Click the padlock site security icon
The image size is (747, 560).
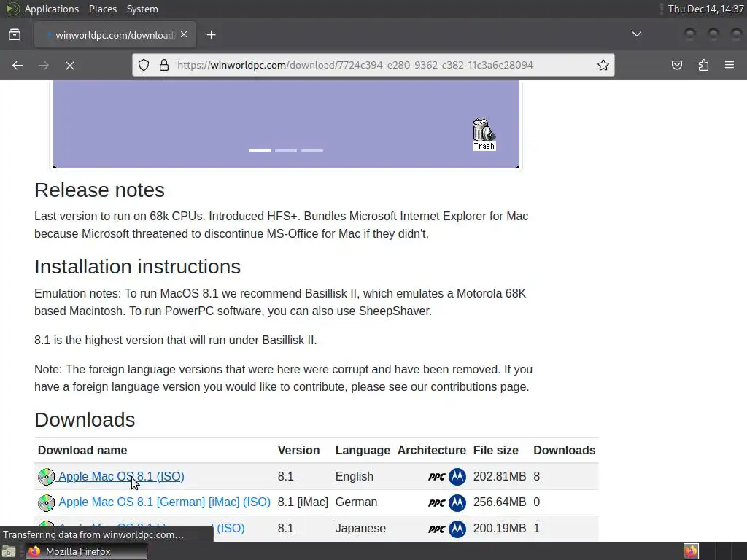click(x=164, y=65)
